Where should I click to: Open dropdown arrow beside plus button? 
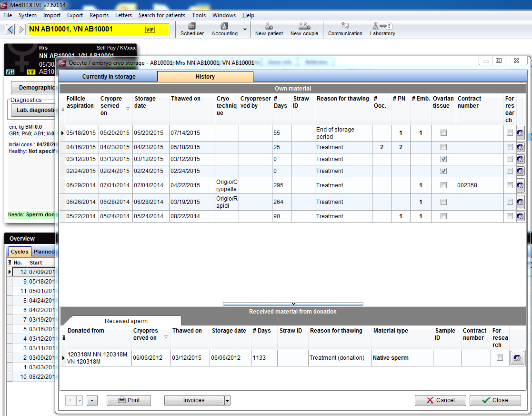pos(80,400)
